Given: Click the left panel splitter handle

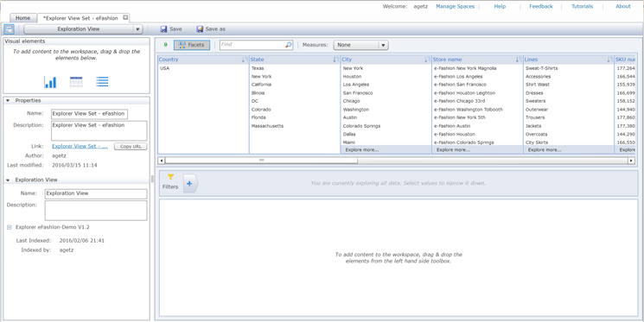Looking at the screenshot, I should coord(152,179).
